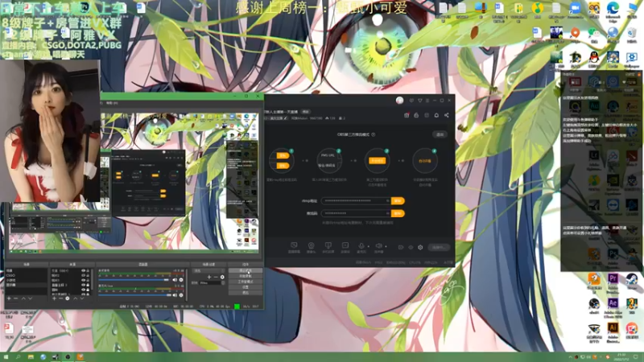
Task: Open settings gear for top mixer channel
Action: click(x=181, y=280)
